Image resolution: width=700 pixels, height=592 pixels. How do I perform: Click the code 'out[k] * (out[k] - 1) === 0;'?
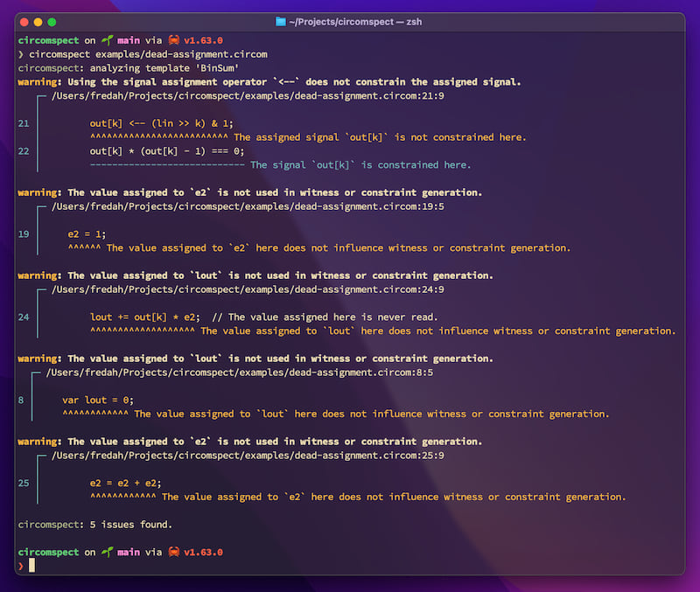pyautogui.click(x=167, y=151)
